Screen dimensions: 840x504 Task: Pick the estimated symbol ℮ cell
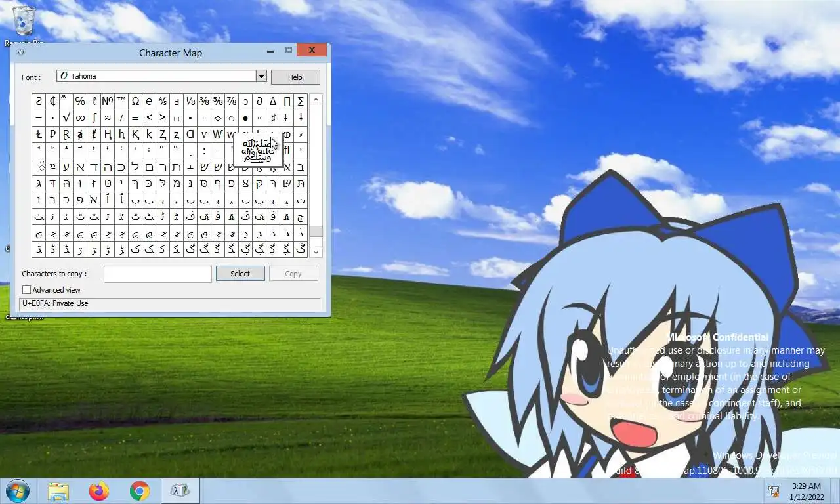[149, 101]
